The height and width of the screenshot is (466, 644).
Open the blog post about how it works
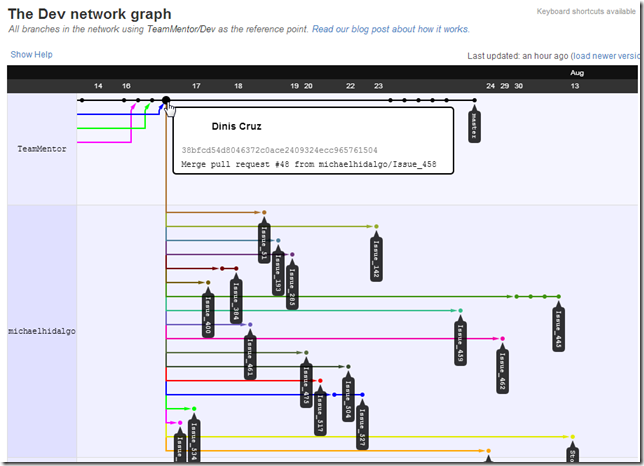[390, 30]
